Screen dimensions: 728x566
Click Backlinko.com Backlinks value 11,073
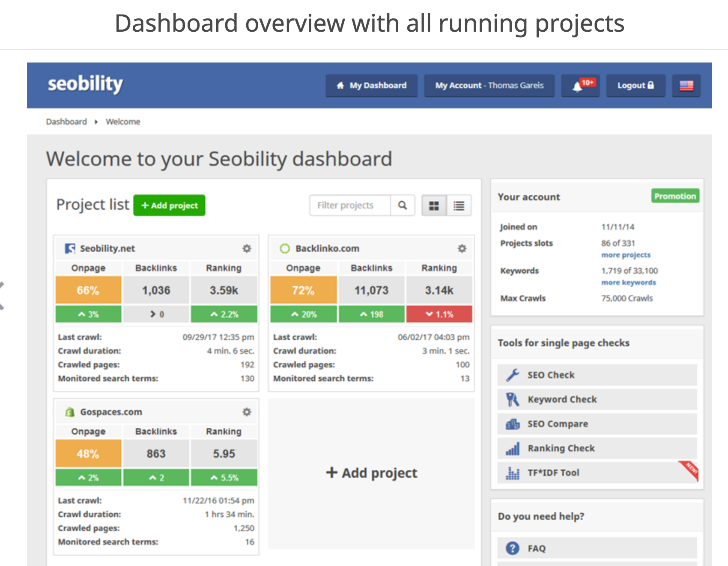[371, 290]
